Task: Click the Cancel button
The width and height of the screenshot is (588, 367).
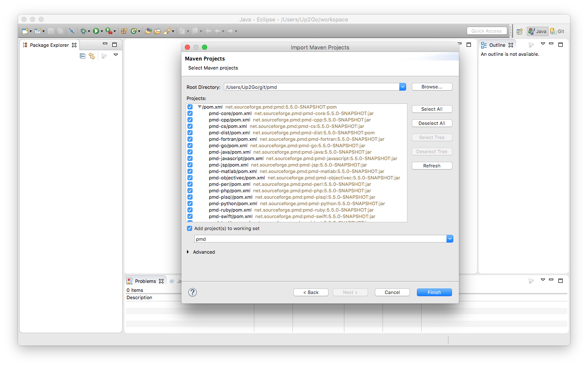Action: [x=392, y=292]
